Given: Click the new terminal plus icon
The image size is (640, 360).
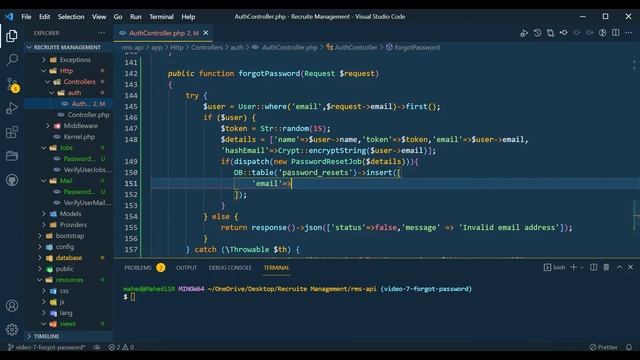Looking at the screenshot, I should coord(573,267).
